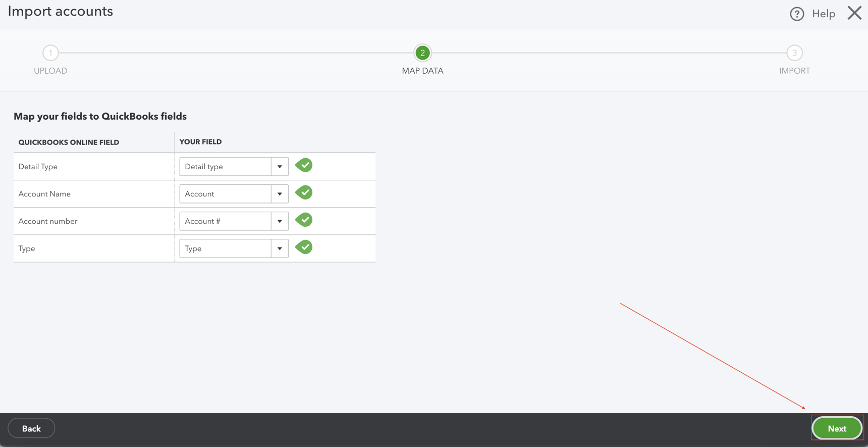The height and width of the screenshot is (447, 868).
Task: Click the MAP DATA step label
Action: click(422, 71)
